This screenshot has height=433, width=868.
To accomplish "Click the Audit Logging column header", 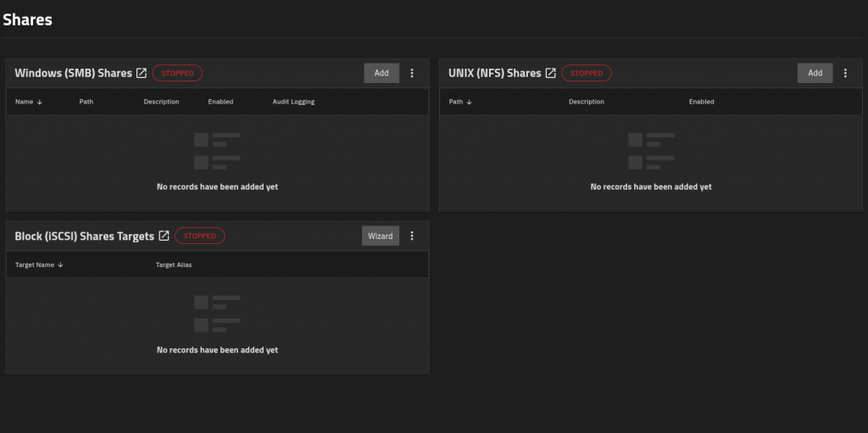I will pos(293,102).
